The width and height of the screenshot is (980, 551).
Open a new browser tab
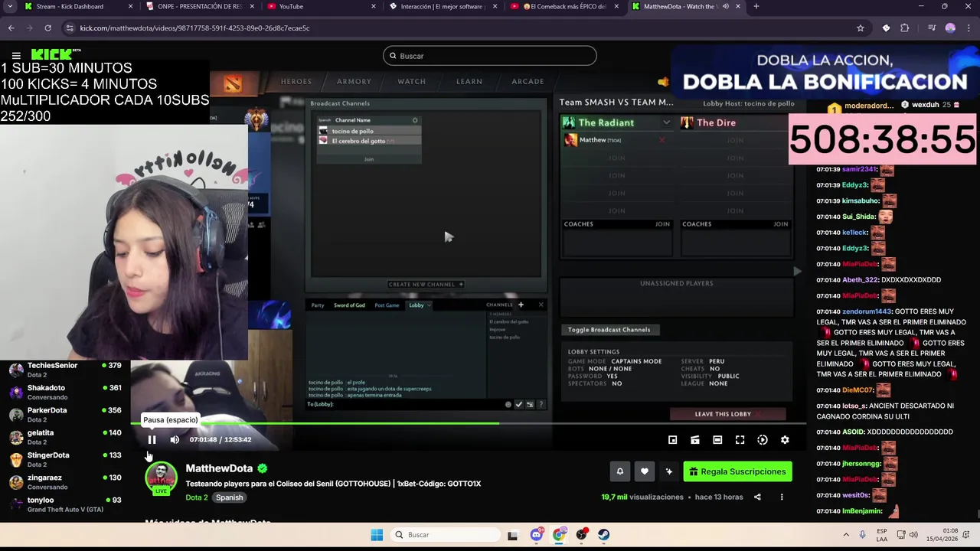tap(756, 6)
